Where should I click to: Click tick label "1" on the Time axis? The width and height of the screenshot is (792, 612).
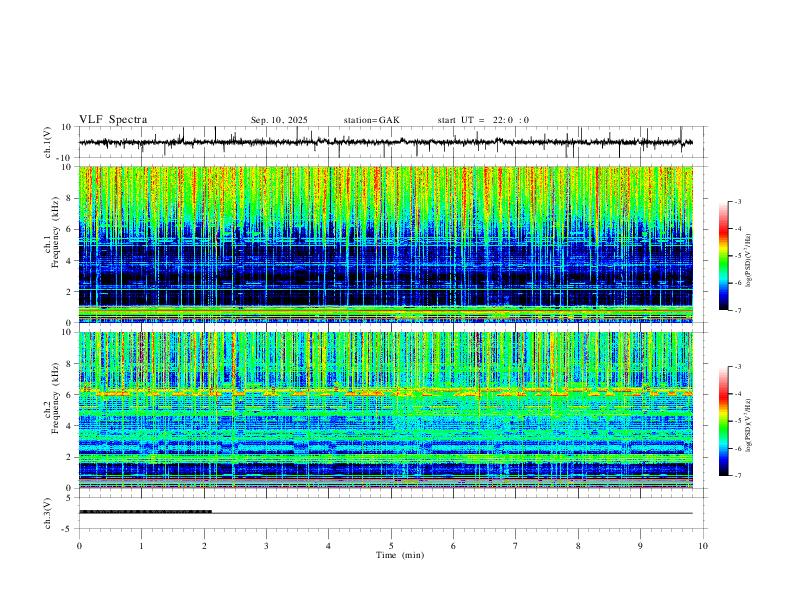141,546
